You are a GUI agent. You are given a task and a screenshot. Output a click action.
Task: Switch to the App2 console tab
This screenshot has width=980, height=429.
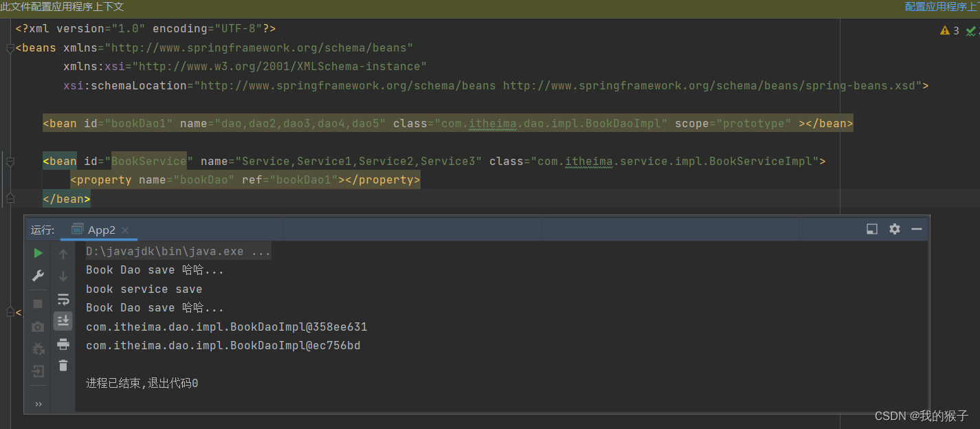click(101, 230)
